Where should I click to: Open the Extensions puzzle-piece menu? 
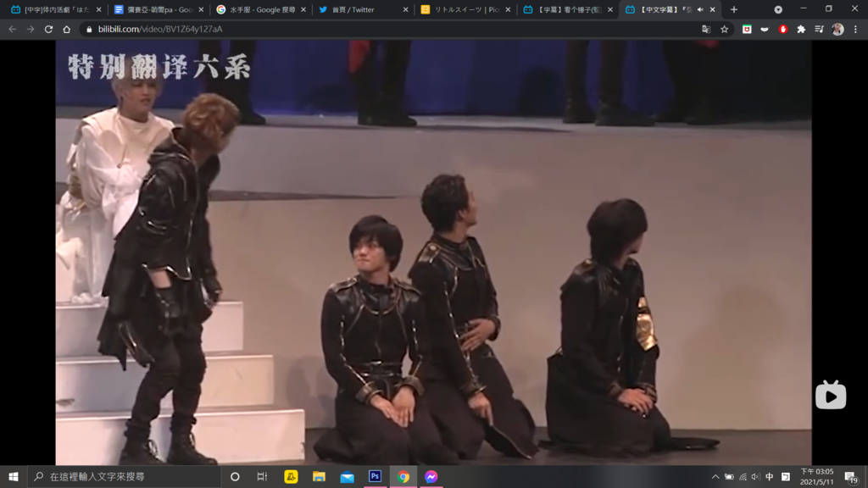801,30
